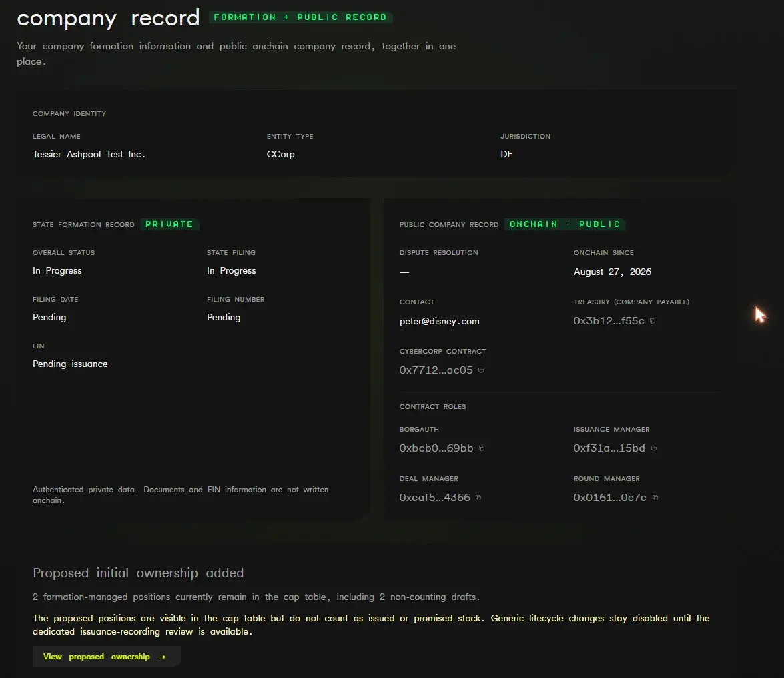Click the 'Contract Roles' section label
This screenshot has width=784, height=678.
[x=432, y=407]
